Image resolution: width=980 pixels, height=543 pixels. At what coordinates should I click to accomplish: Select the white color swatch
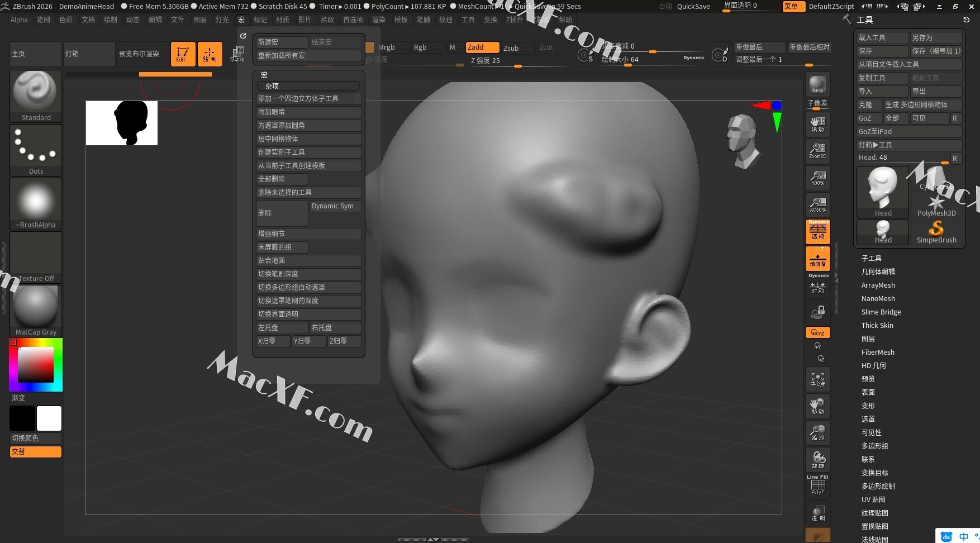click(49, 418)
